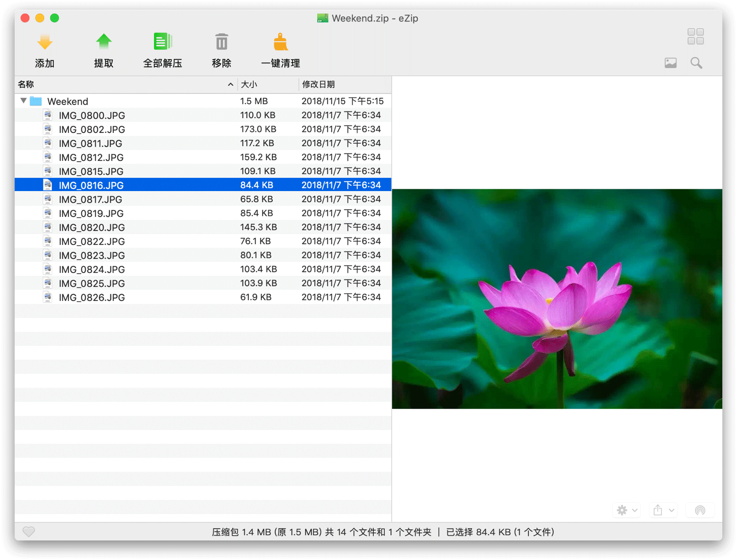Click the One-click Clean (一键清理) broom icon
Image resolution: width=737 pixels, height=560 pixels.
point(280,43)
